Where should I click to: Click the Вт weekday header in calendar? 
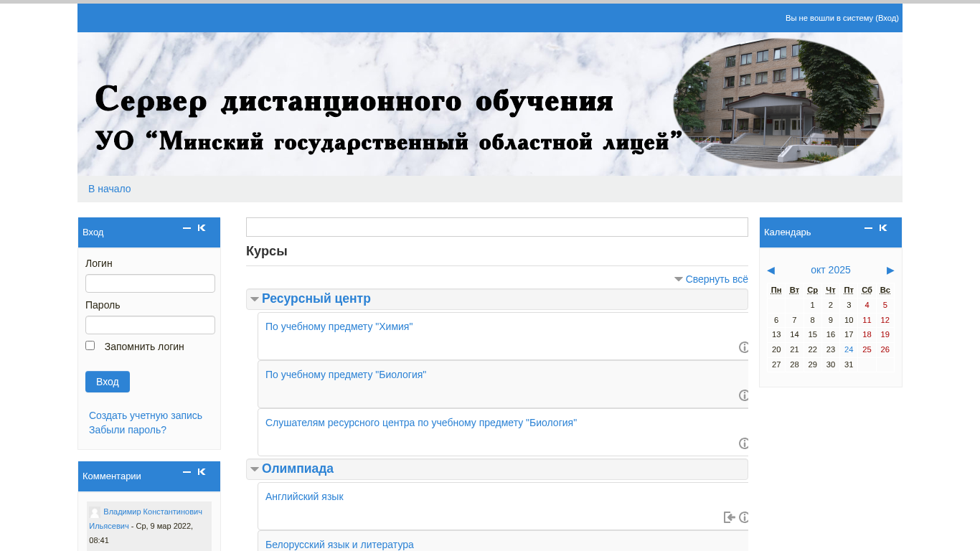point(794,290)
